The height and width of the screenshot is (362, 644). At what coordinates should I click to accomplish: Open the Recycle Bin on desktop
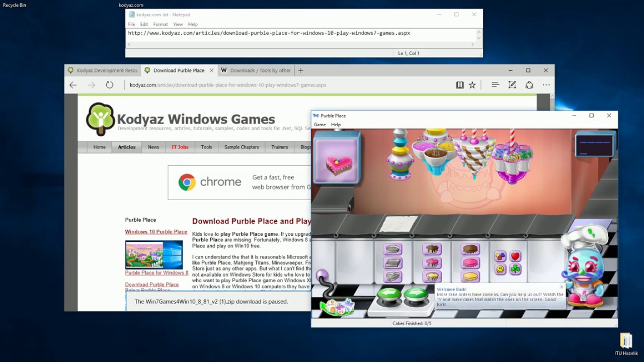[x=15, y=5]
